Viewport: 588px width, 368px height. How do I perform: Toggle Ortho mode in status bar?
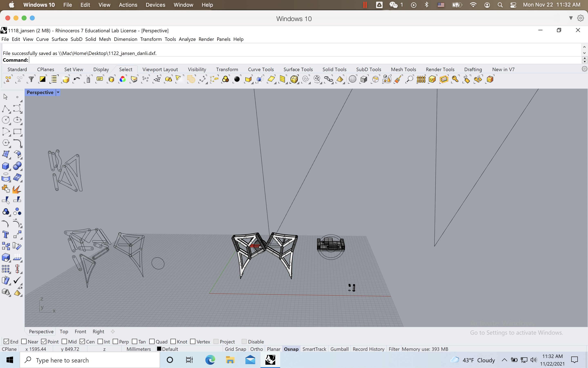256,349
